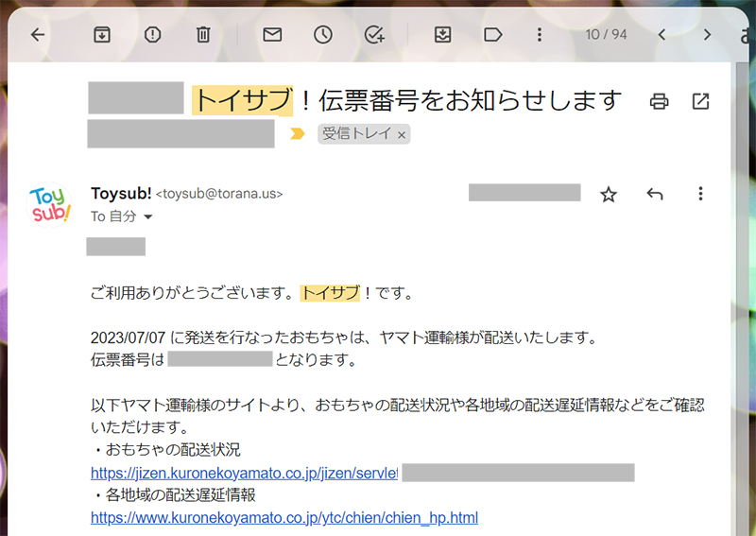
Task: Click greeting line ご利用ありがとうございます
Action: click(192, 293)
